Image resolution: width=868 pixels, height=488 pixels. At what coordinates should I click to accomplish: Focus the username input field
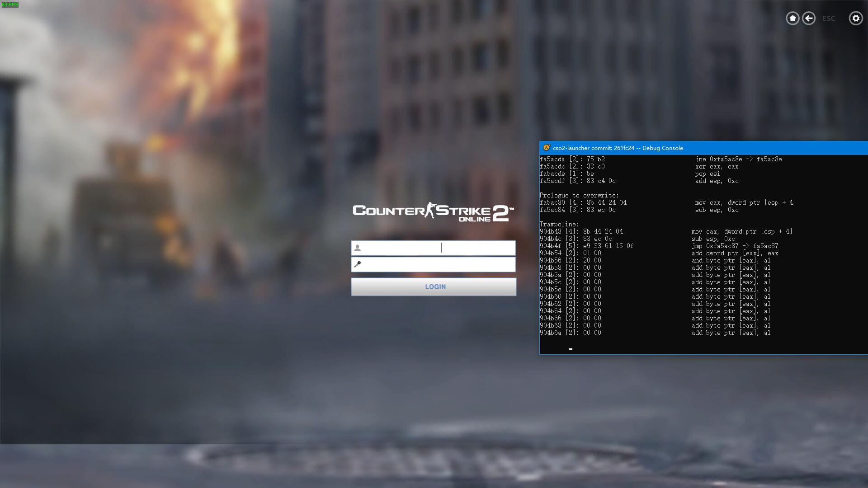click(434, 248)
